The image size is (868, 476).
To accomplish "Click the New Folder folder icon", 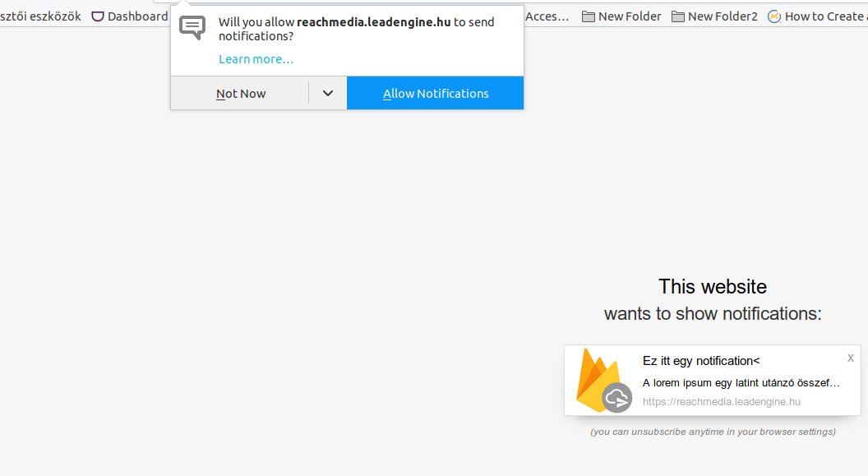I will [588, 16].
